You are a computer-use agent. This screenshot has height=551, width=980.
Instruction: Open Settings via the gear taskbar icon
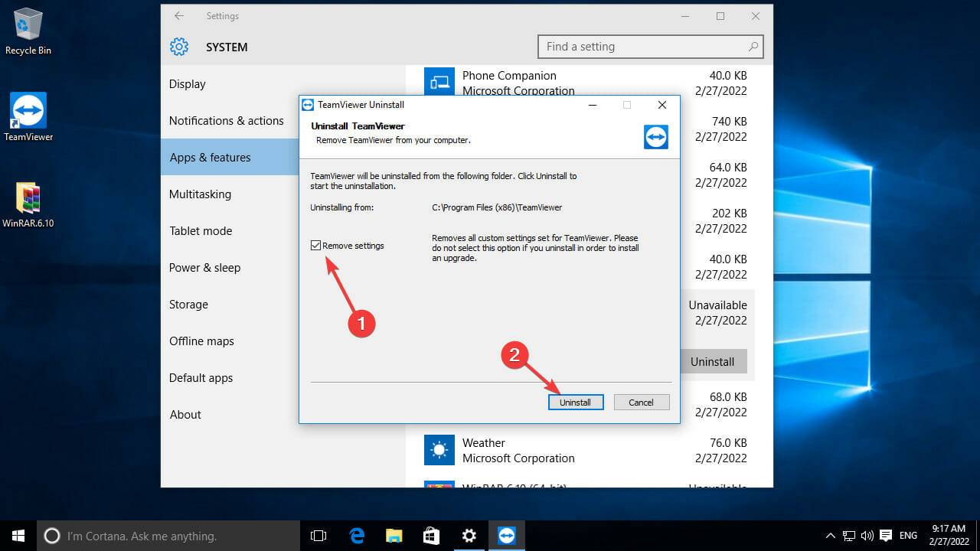[469, 536]
